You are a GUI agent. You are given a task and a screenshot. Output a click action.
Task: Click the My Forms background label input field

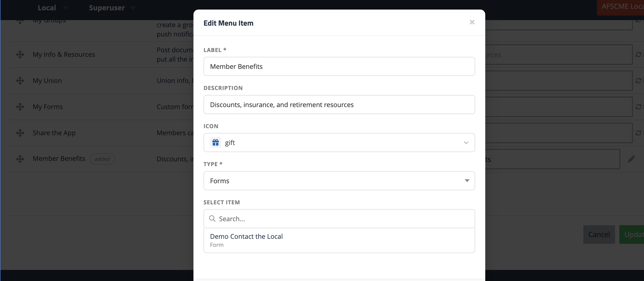pos(559,107)
